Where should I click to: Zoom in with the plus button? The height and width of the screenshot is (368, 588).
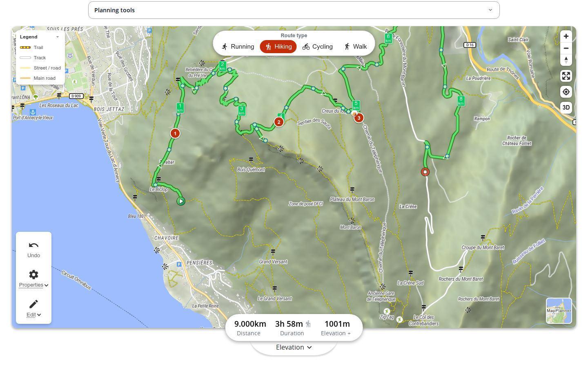(566, 36)
